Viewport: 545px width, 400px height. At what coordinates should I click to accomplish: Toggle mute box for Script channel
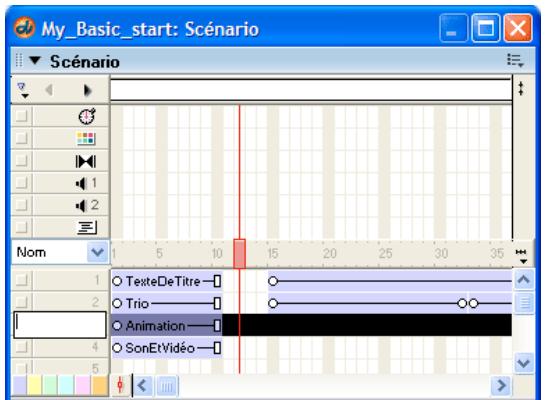[x=21, y=227]
